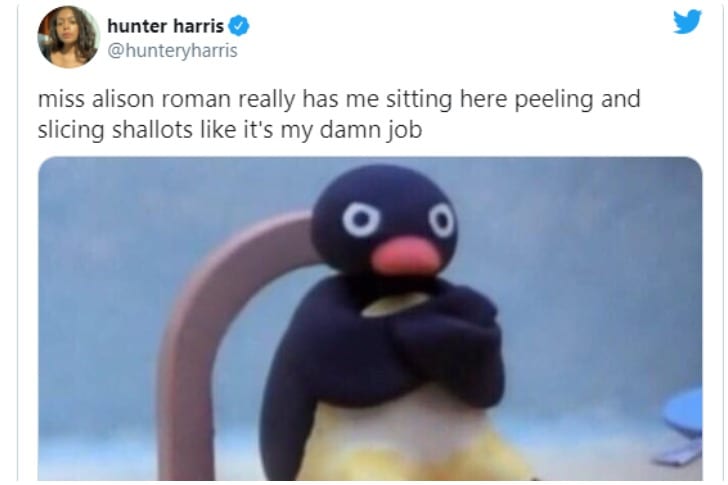This screenshot has height=485, width=728.
Task: Click the word "shallots" in the tweet
Action: 152,129
